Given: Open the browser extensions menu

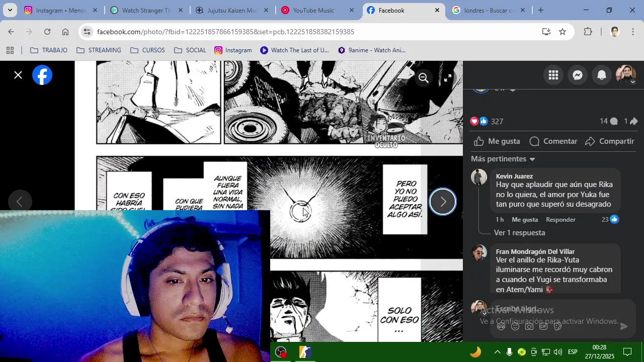Looking at the screenshot, I should click(x=588, y=32).
